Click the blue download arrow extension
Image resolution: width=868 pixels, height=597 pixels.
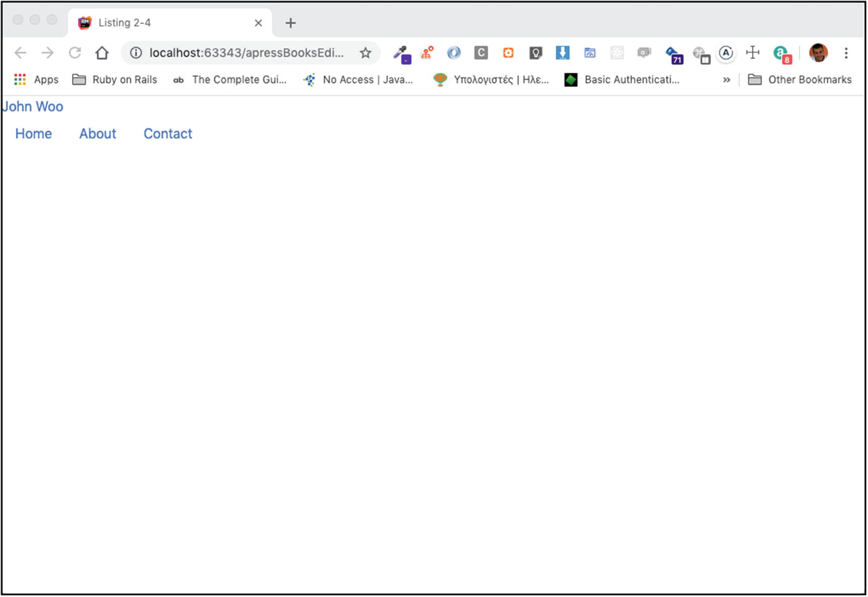563,53
